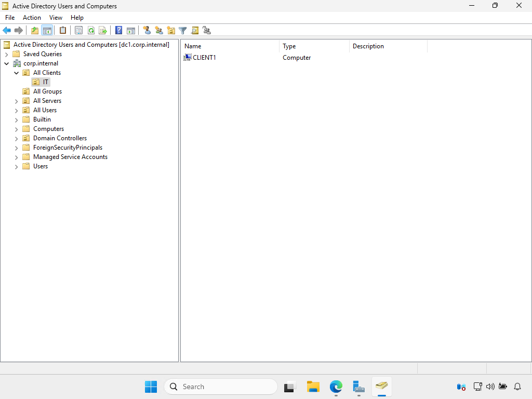Image resolution: width=532 pixels, height=399 pixels.
Task: Create a new group in container
Action: pyautogui.click(x=159, y=31)
